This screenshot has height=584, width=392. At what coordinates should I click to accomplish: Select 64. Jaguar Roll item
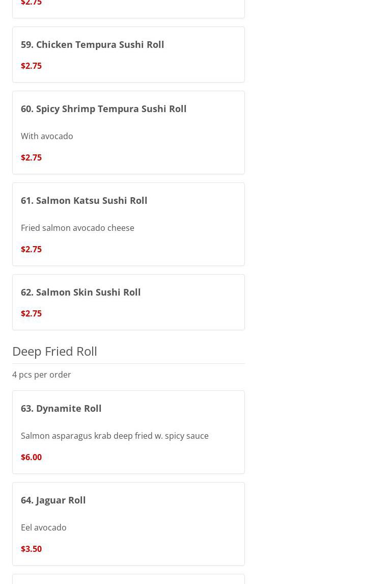(x=53, y=500)
